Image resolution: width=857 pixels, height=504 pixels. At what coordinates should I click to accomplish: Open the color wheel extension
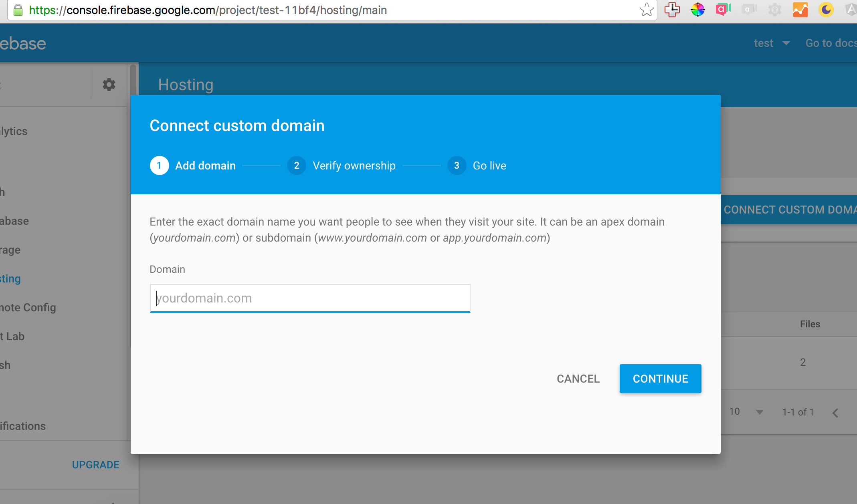(698, 10)
